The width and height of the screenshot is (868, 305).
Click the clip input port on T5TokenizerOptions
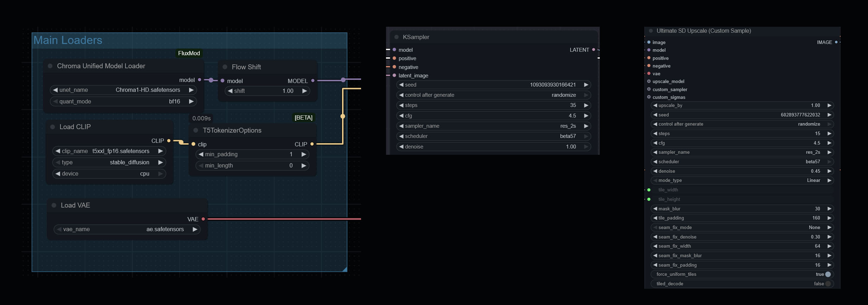click(193, 144)
